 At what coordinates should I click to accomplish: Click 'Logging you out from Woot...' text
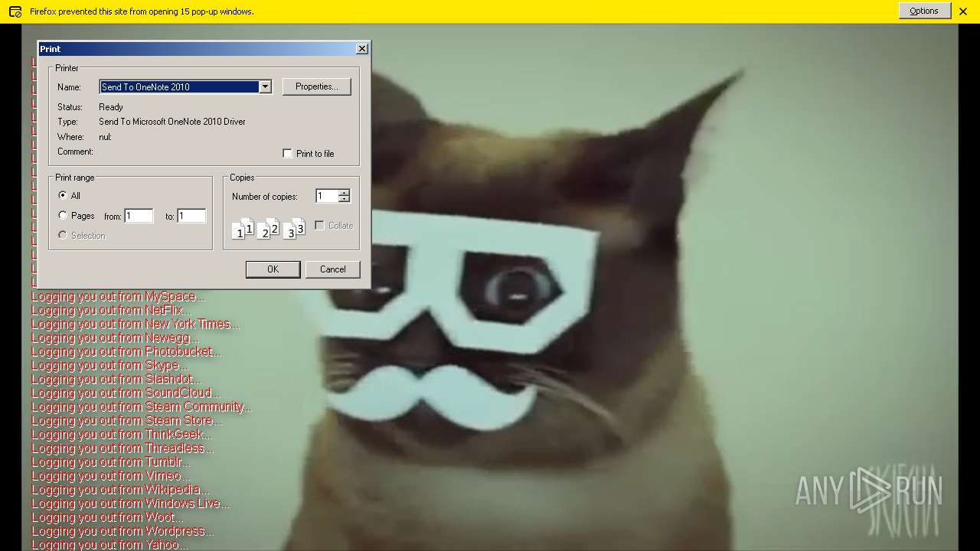(107, 517)
